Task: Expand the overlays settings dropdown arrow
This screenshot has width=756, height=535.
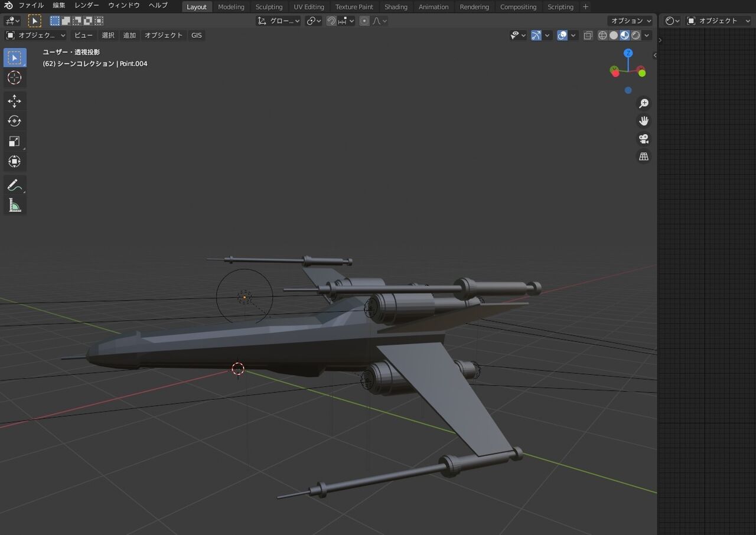Action: (x=573, y=35)
